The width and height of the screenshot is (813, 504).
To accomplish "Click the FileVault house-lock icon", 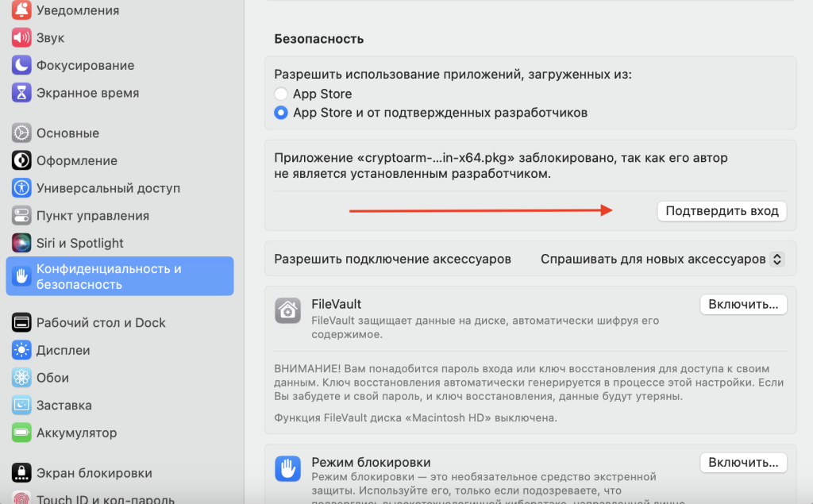I will [287, 310].
